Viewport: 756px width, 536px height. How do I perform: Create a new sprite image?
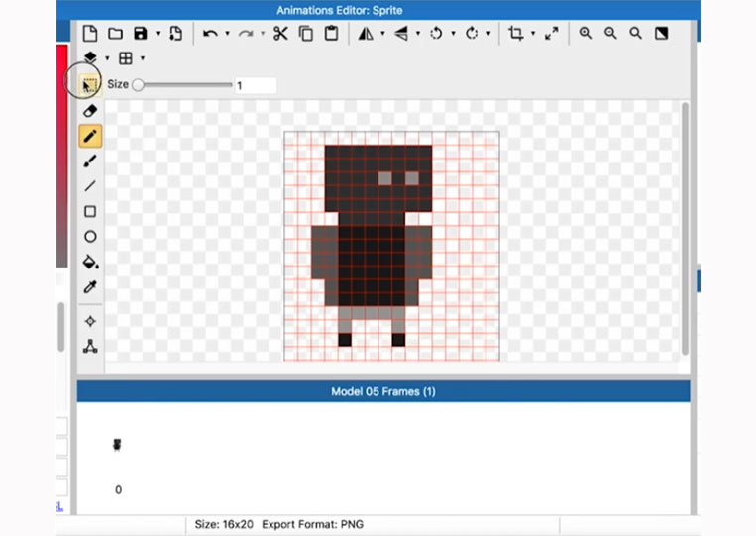[90, 34]
